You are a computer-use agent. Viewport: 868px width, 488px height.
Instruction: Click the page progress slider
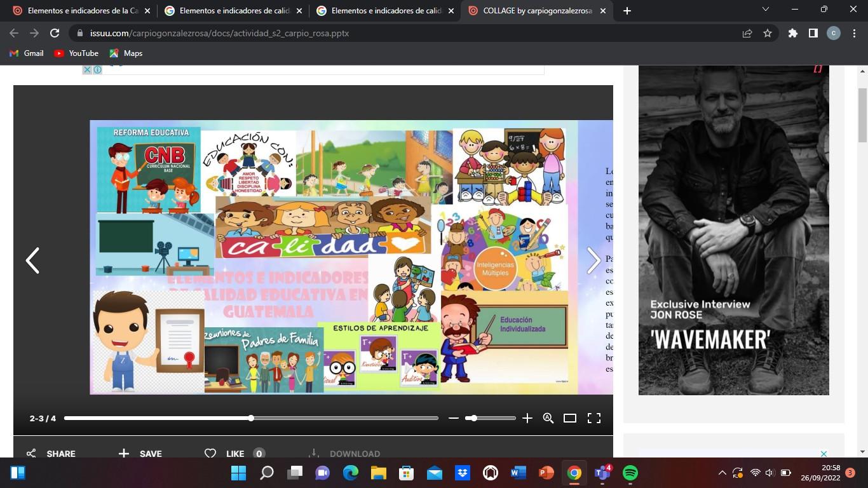251,418
